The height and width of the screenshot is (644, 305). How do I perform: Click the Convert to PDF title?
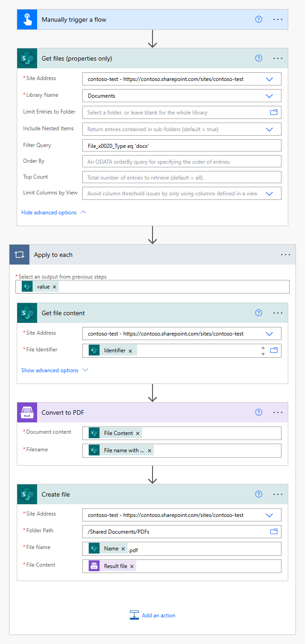[x=63, y=412]
